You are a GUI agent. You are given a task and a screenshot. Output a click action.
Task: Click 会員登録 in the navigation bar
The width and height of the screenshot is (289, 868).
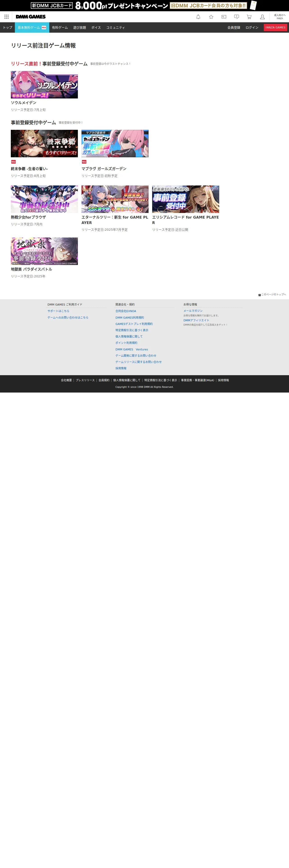click(234, 28)
